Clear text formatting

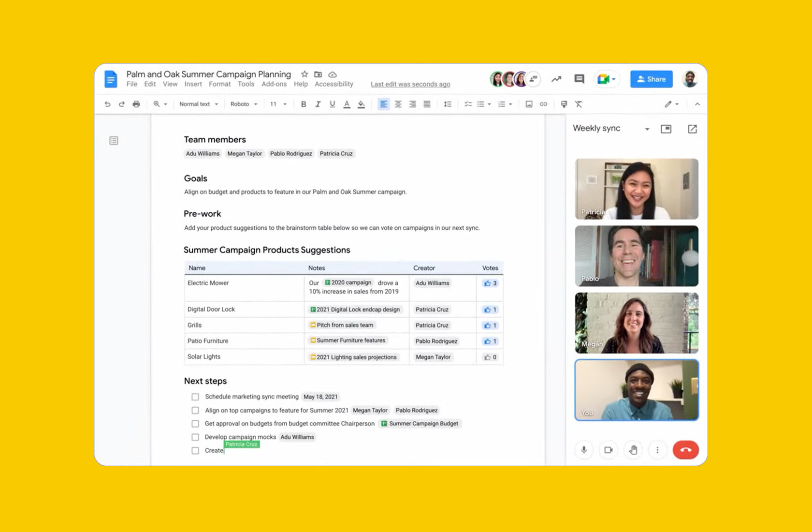point(579,104)
